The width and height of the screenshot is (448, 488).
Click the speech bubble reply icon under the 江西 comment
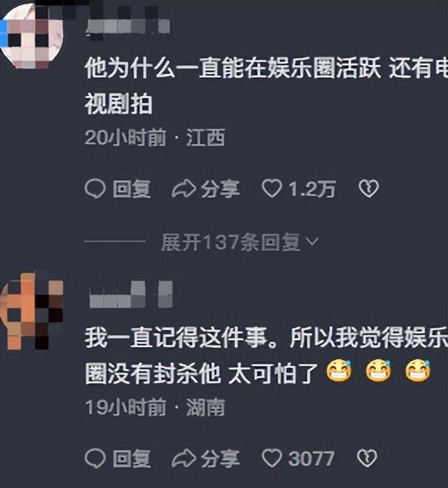click(94, 189)
